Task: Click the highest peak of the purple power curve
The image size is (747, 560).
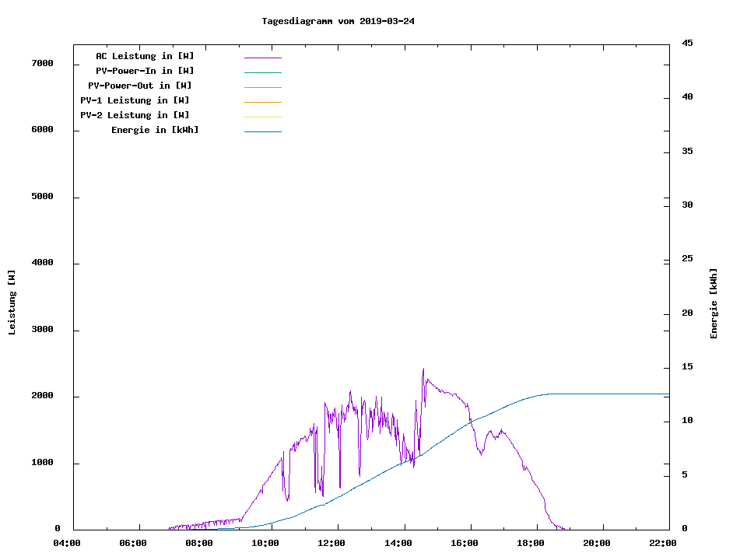Action: click(423, 369)
